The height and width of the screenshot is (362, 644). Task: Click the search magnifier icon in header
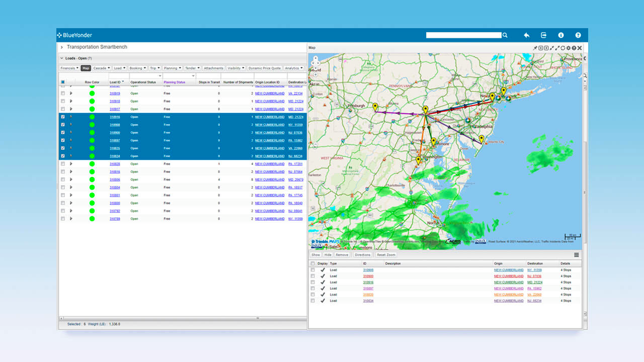[x=505, y=35]
